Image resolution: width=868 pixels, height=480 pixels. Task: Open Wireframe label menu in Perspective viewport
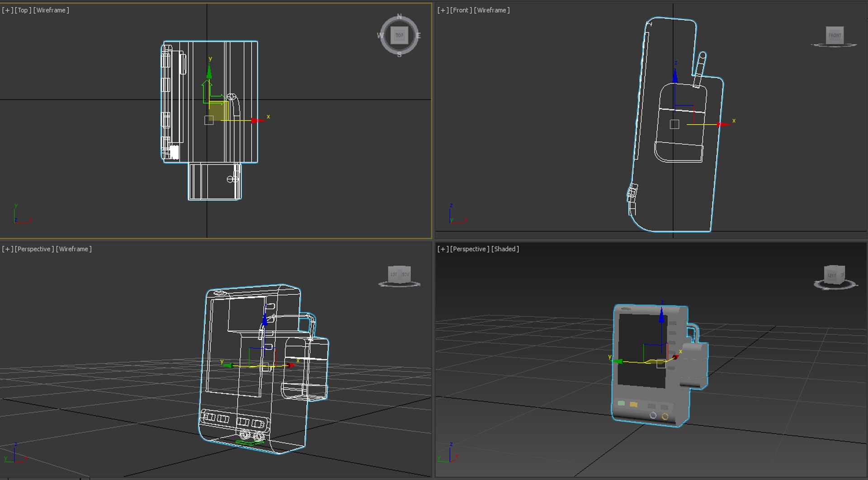pyautogui.click(x=74, y=249)
